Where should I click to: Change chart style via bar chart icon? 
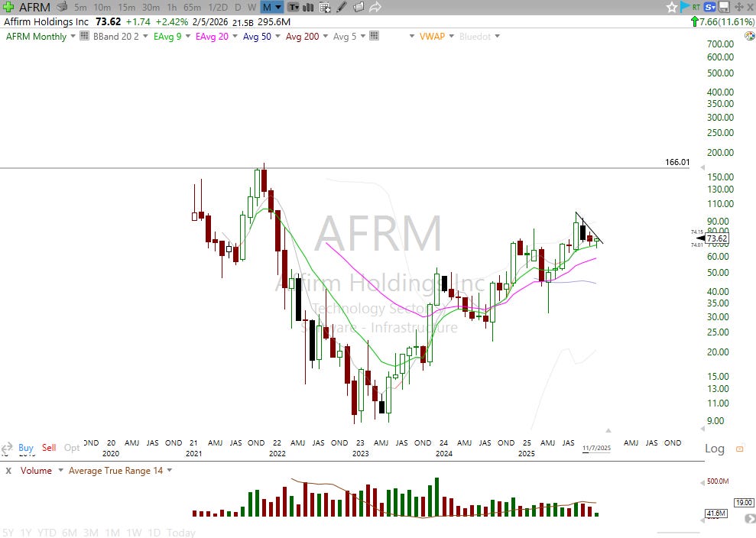(307, 7)
